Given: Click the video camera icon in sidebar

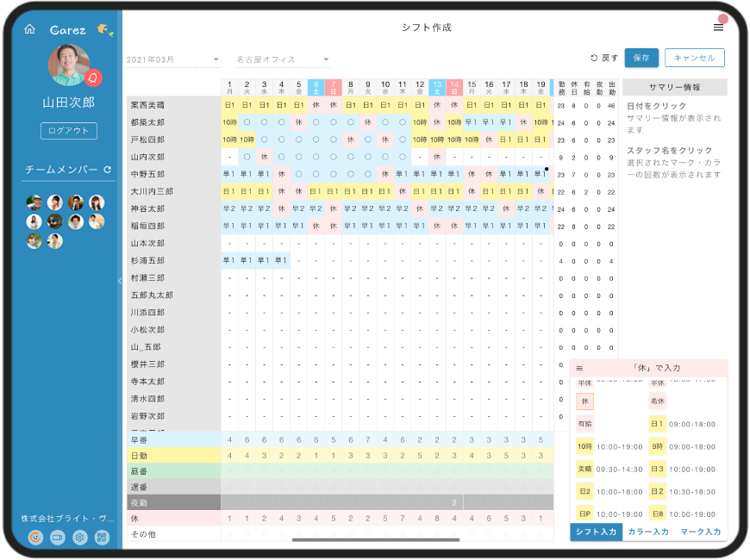Looking at the screenshot, I should click(x=58, y=537).
